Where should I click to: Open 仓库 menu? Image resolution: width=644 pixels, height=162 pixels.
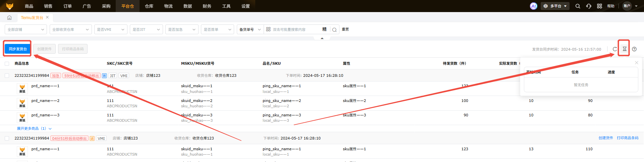149,6
